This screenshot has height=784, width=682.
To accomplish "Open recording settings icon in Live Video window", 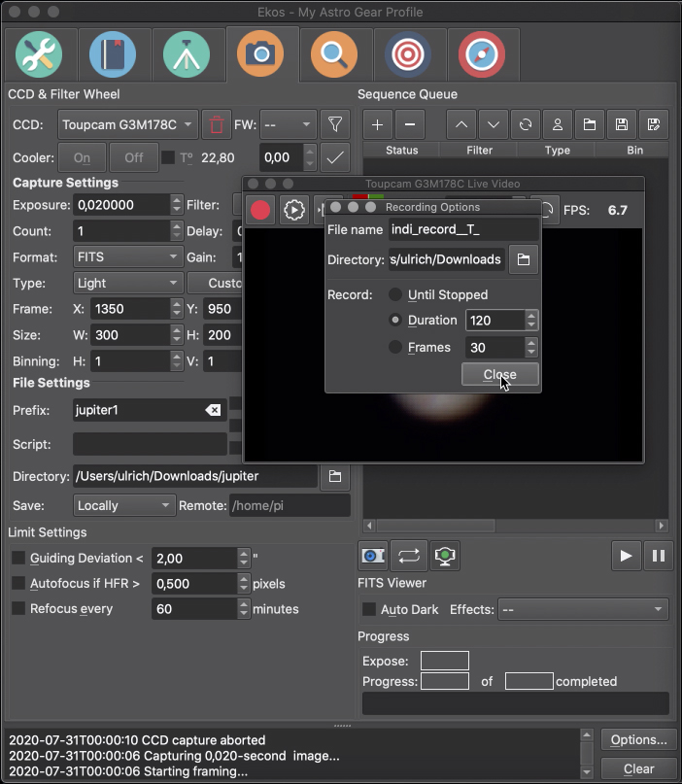I will (x=294, y=210).
